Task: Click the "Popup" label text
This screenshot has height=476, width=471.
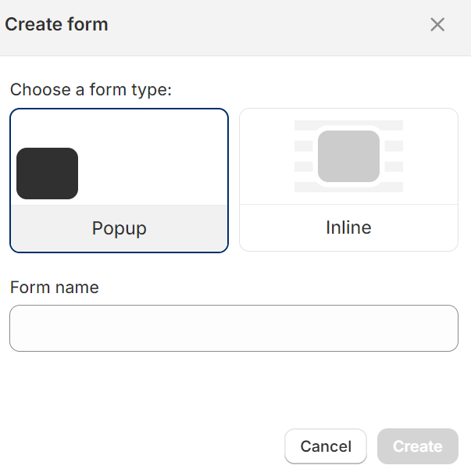Action: click(119, 228)
